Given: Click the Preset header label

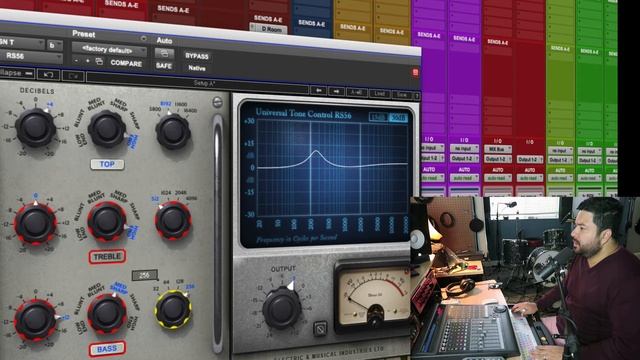Looking at the screenshot, I should click(x=84, y=34).
